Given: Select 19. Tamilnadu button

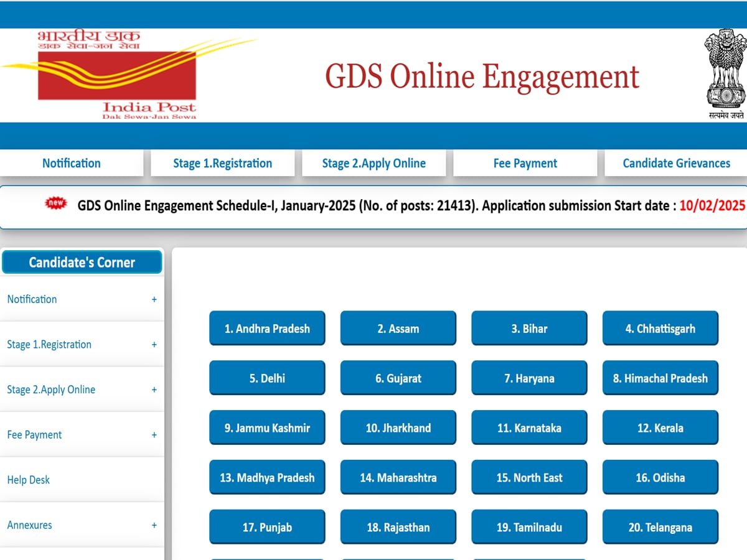Looking at the screenshot, I should pyautogui.click(x=529, y=527).
